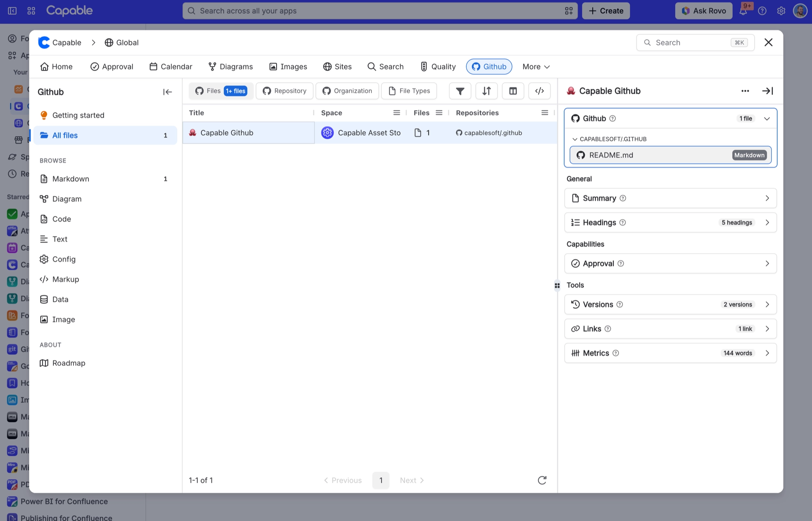Collapse the Capable Github details panel
Screen dimensions: 812x521
coord(767,91)
